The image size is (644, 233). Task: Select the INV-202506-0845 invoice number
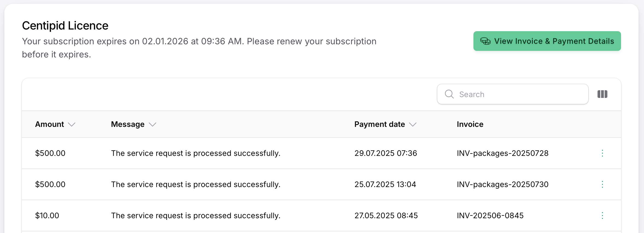[490, 215]
